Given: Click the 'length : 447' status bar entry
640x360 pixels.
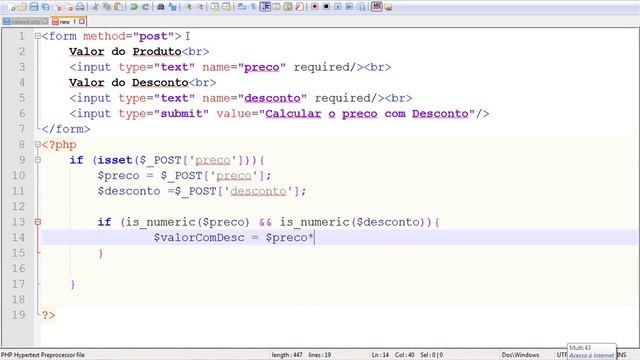Looking at the screenshot, I should (287, 355).
